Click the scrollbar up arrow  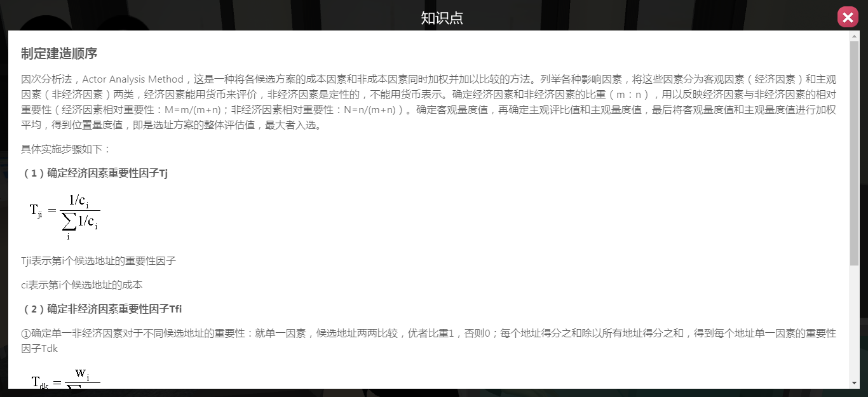(854, 36)
